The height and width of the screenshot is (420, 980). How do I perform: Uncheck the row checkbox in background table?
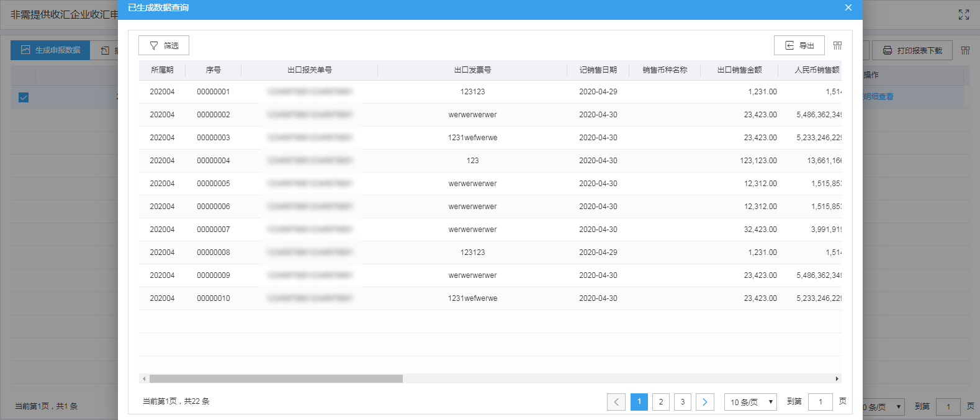(x=24, y=97)
